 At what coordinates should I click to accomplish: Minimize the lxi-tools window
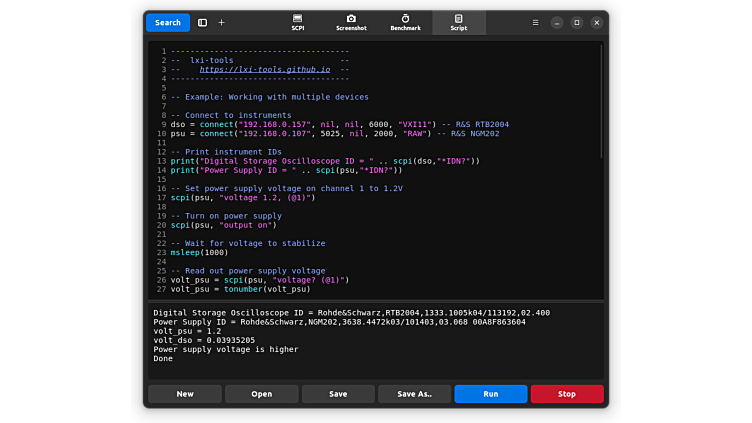click(557, 22)
